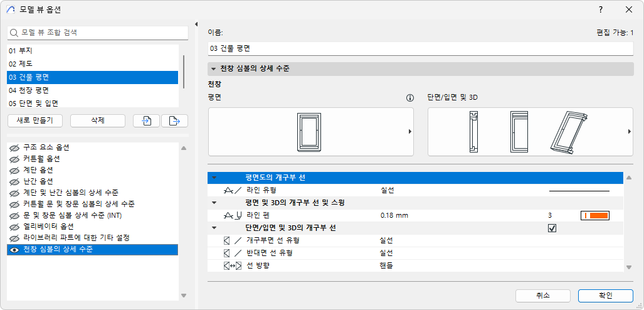Toggle eye icon for 구조 요소 옵션

tap(15, 147)
